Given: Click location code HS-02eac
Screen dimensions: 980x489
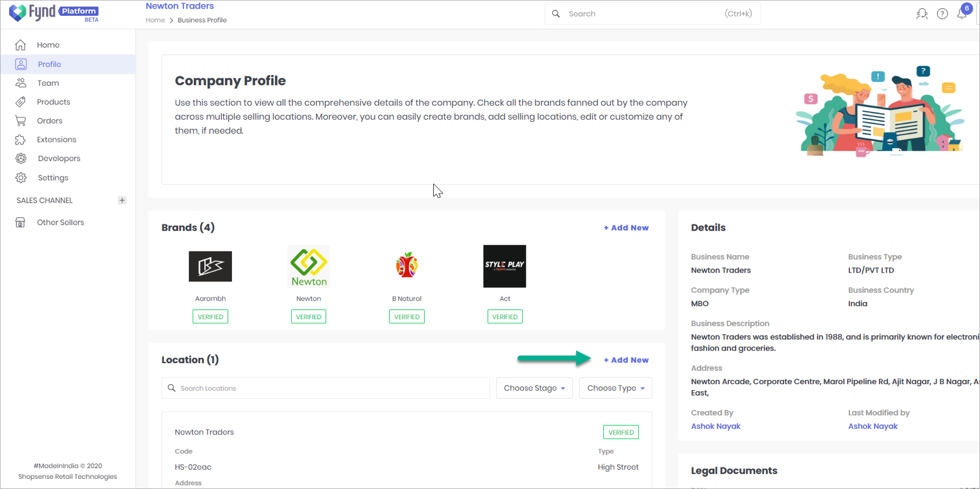Looking at the screenshot, I should [x=193, y=467].
